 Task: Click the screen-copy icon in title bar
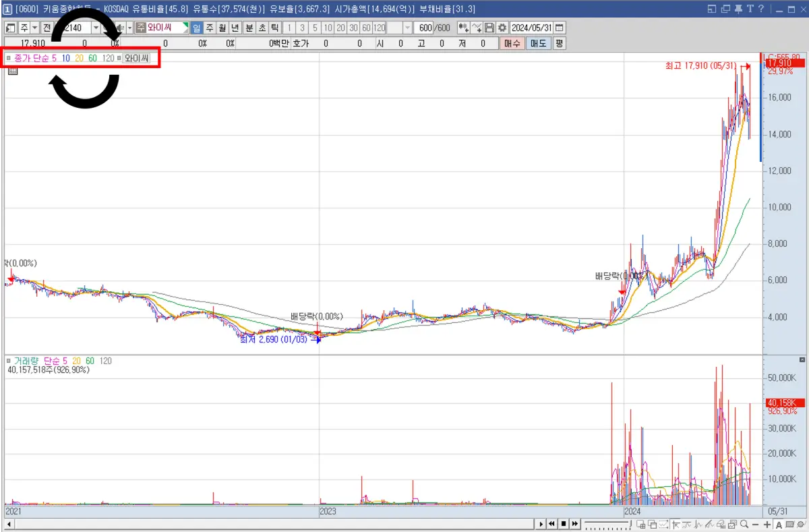pyautogui.click(x=725, y=9)
